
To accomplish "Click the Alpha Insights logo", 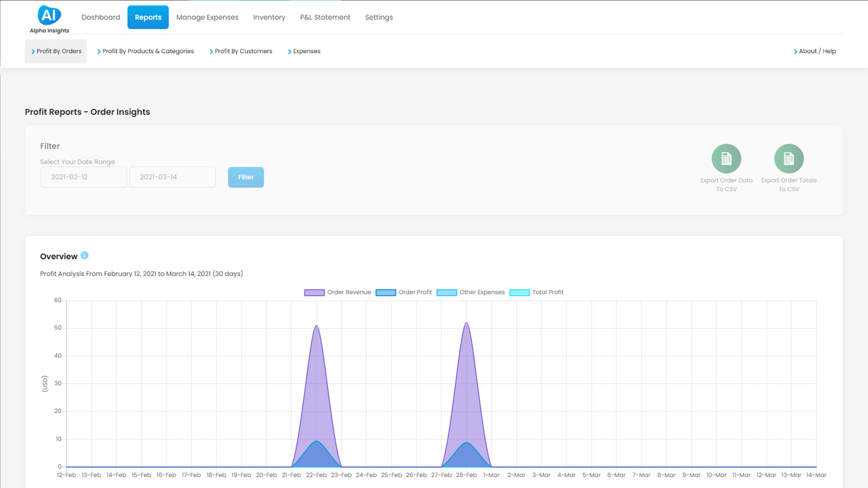I will 49,19.
